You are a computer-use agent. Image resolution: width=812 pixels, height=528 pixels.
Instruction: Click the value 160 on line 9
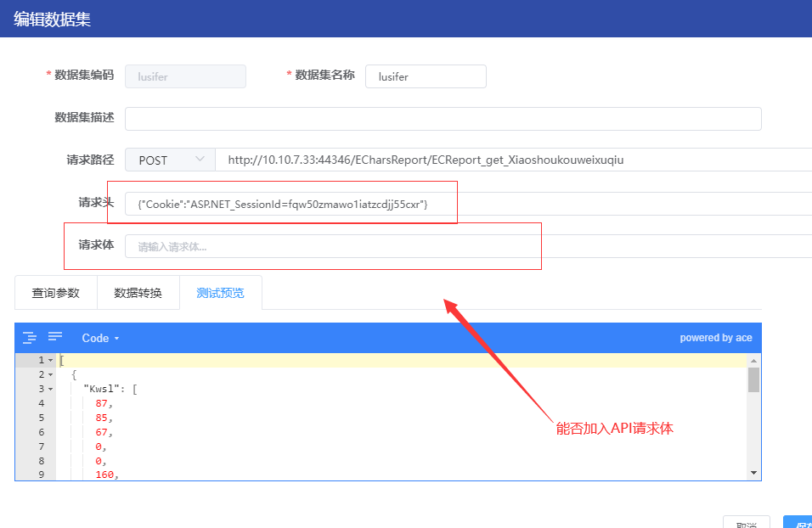pos(104,475)
